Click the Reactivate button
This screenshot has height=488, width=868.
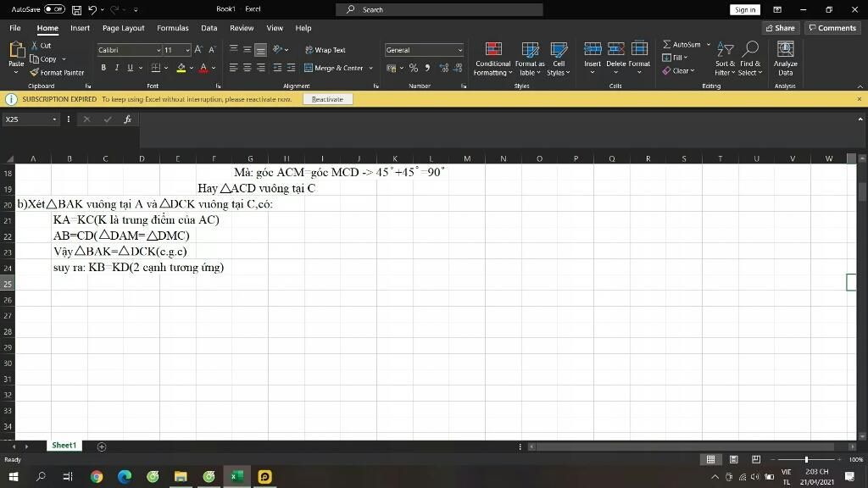pyautogui.click(x=327, y=100)
